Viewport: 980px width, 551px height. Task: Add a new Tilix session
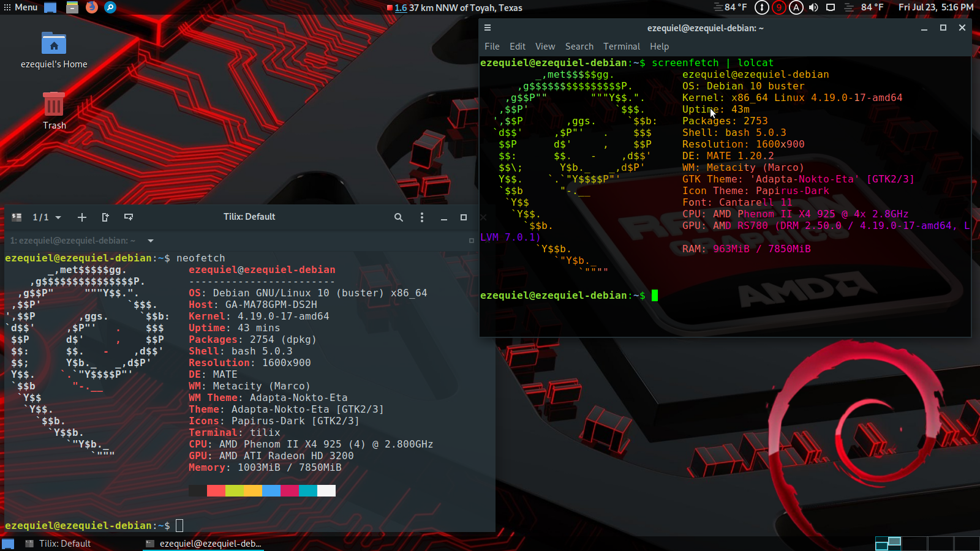click(x=82, y=217)
